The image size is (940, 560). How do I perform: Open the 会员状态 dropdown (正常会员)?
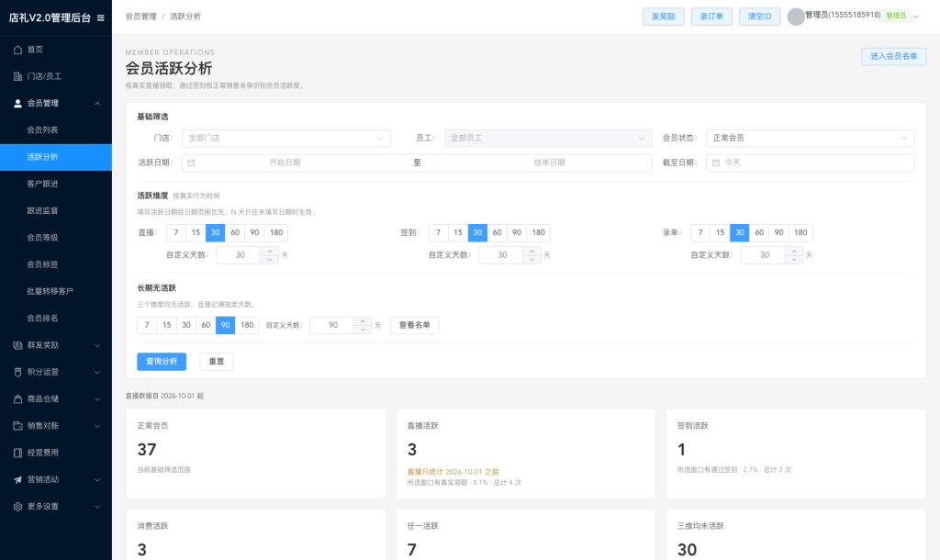(x=810, y=139)
